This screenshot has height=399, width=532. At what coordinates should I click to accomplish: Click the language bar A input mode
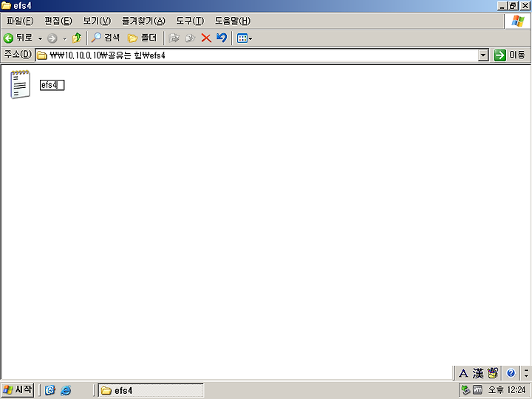(x=463, y=373)
